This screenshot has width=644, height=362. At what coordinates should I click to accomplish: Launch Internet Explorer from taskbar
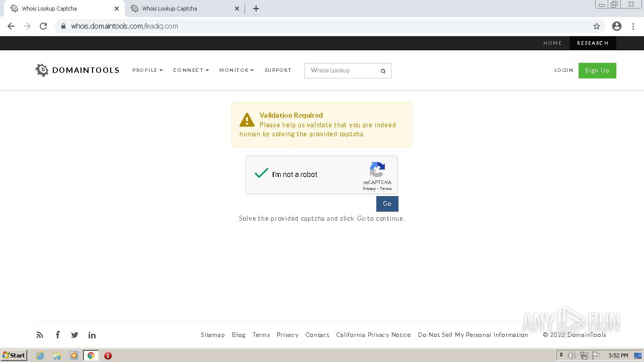tap(40, 355)
